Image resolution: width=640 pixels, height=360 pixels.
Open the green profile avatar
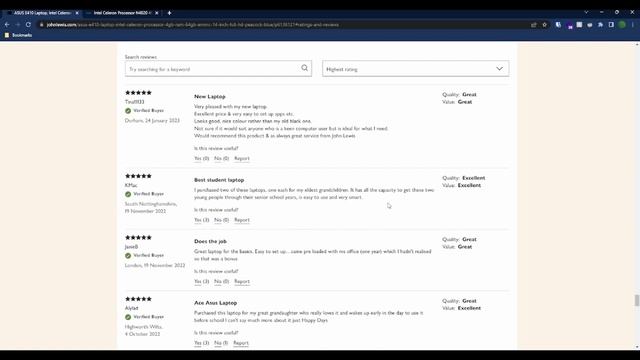click(622, 25)
